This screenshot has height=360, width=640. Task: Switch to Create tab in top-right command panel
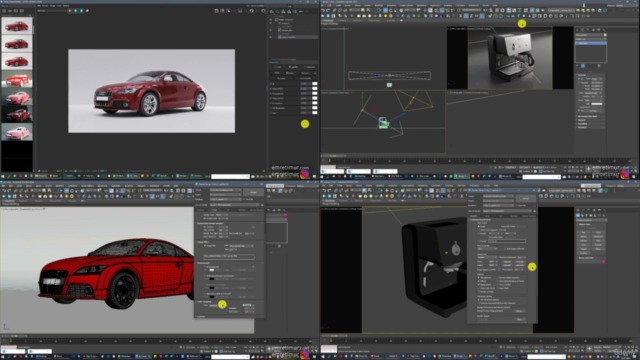(578, 30)
